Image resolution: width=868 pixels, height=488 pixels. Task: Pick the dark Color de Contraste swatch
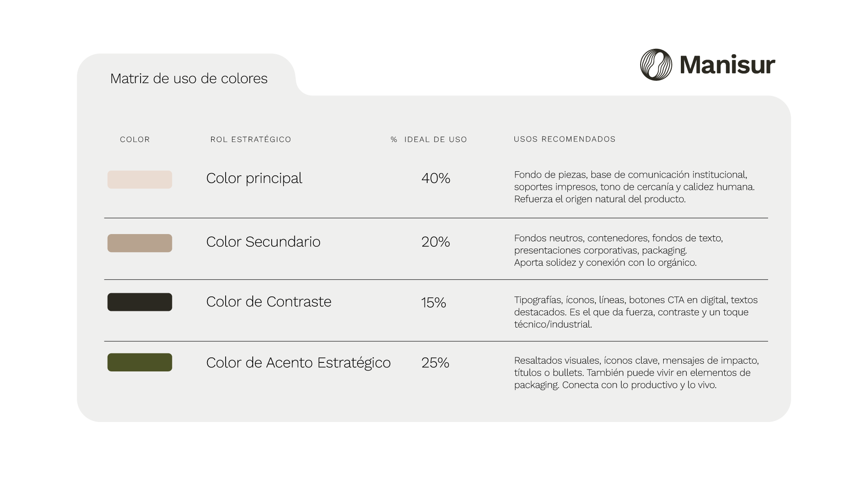tap(140, 302)
